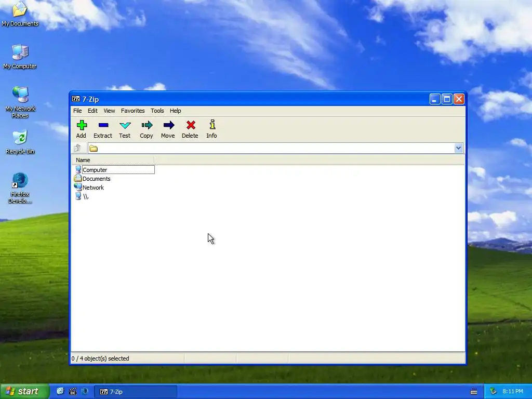Screen dimensions: 532x399
Task: Click inside the address path field
Action: click(x=275, y=148)
